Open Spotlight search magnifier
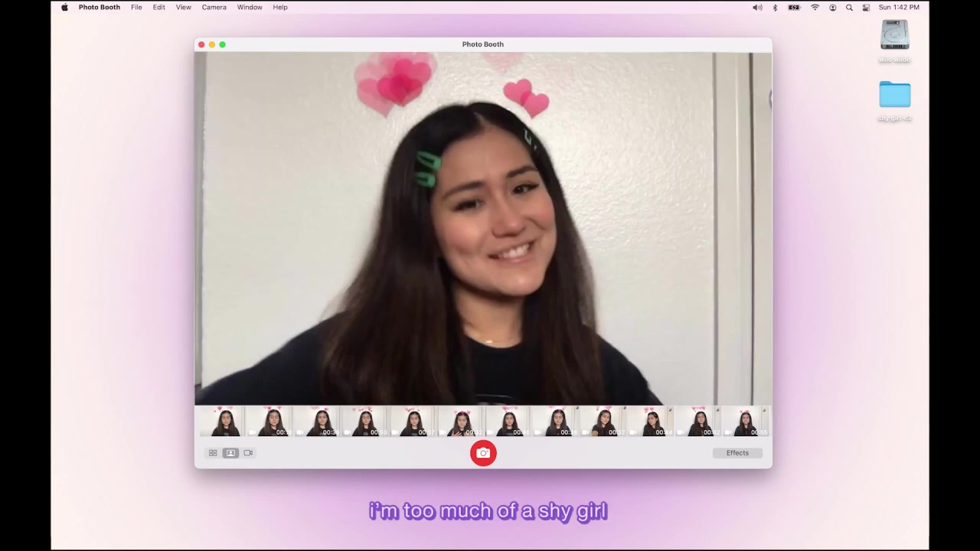The height and width of the screenshot is (551, 980). 849,7
